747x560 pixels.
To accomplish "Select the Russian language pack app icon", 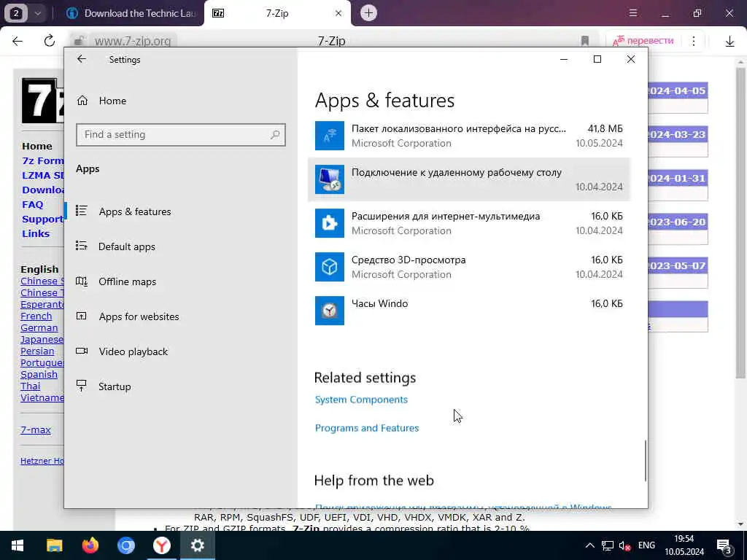I will pos(329,136).
